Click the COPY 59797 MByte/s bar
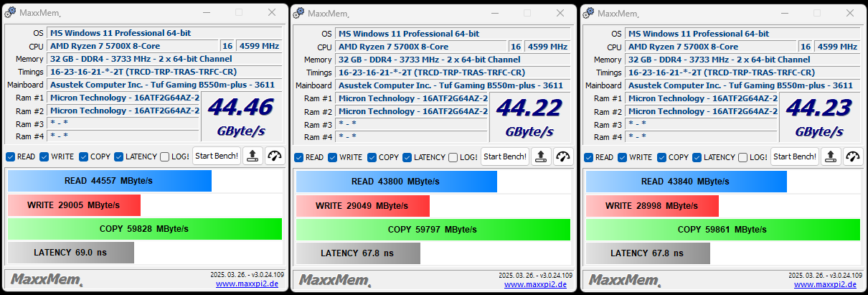Viewport: 868px width, 295px height. [x=433, y=230]
